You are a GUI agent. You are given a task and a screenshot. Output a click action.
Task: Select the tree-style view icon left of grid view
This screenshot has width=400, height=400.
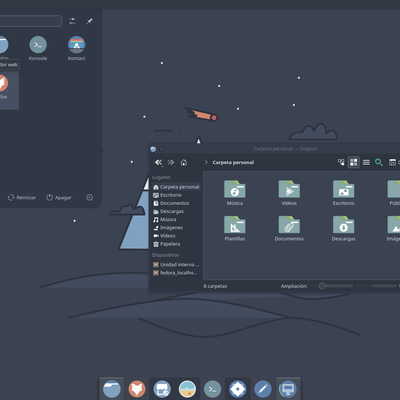pos(341,162)
